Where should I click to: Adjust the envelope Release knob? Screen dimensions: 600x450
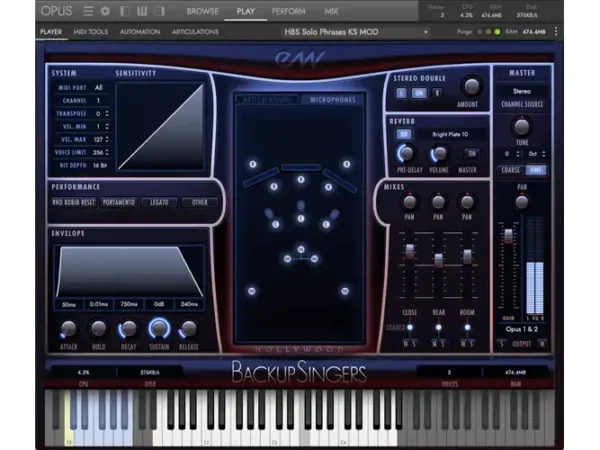pos(189,329)
